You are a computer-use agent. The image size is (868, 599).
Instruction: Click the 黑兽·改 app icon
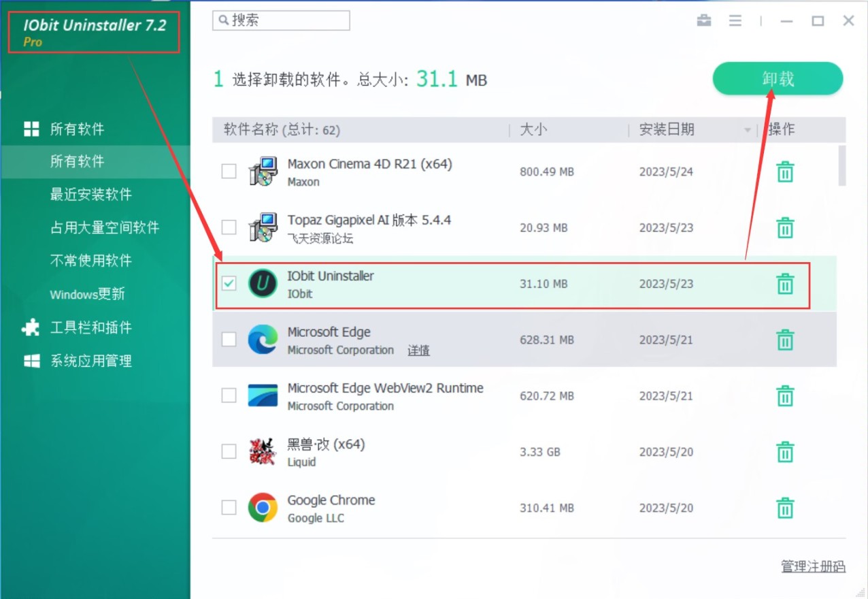pos(263,451)
